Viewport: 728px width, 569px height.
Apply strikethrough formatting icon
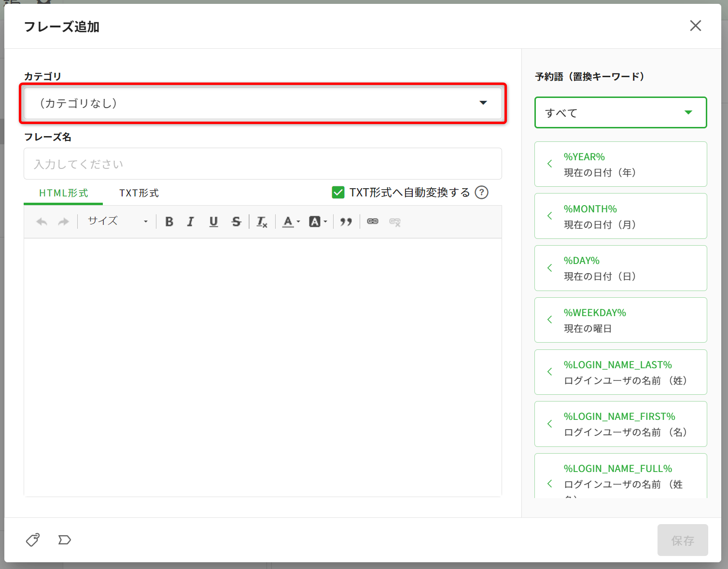pyautogui.click(x=236, y=222)
